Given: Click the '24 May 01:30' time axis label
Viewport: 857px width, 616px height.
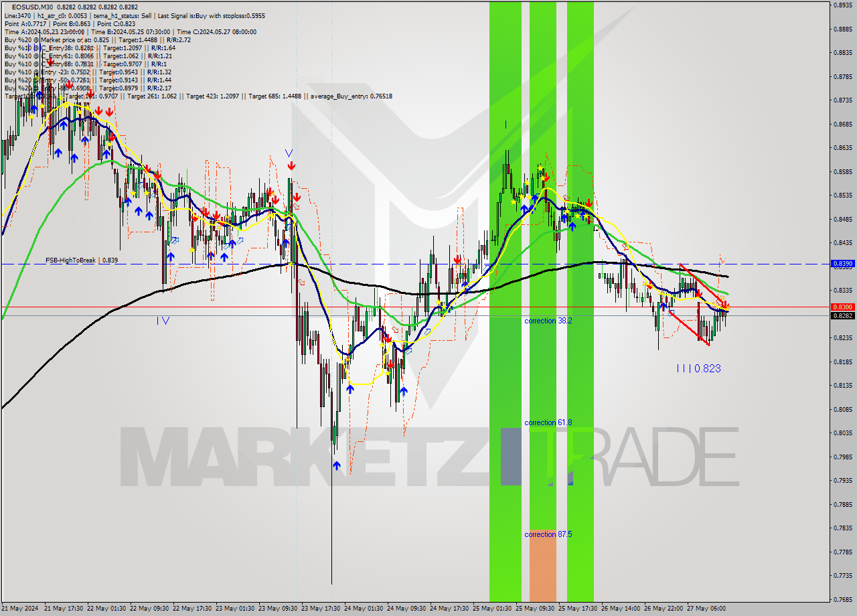Looking at the screenshot, I should 364,609.
